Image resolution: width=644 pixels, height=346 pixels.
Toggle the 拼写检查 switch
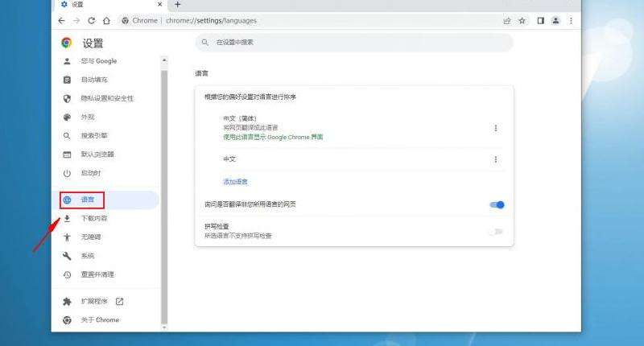tap(497, 232)
